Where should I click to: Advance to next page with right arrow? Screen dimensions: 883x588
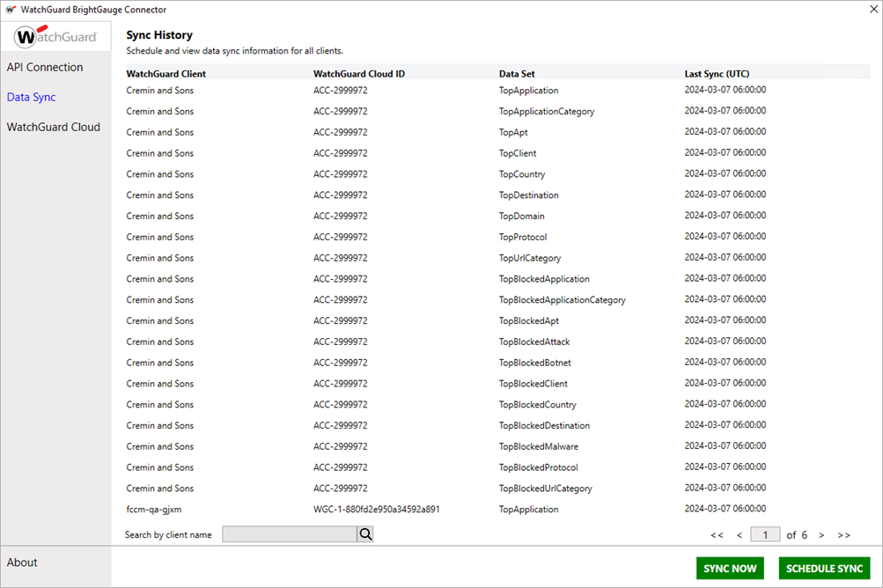click(820, 534)
